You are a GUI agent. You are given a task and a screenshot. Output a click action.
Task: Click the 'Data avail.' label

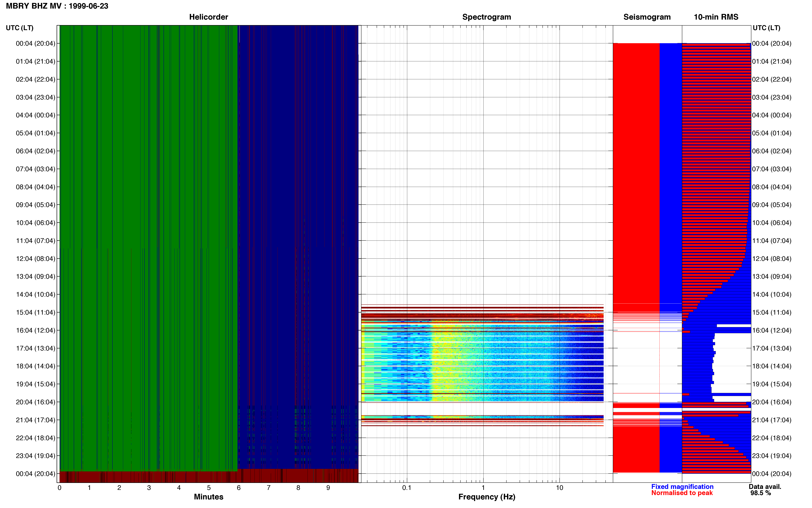tap(765, 487)
